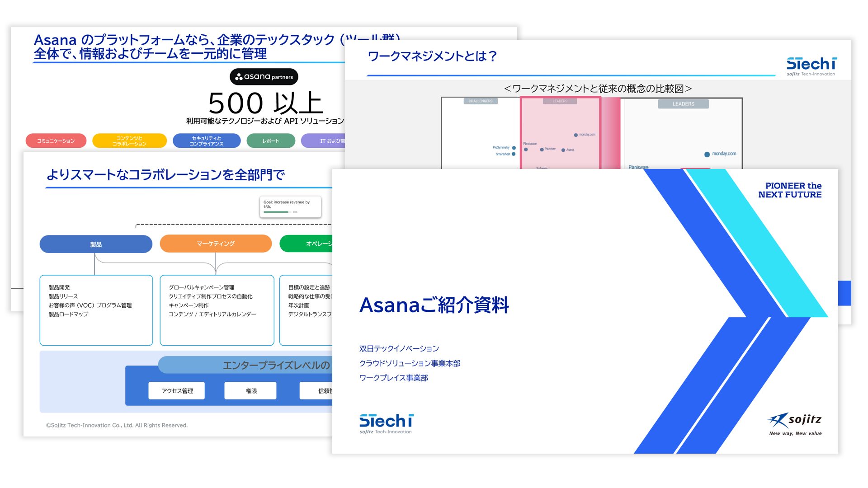Click the green レポート pill
This screenshot has width=868, height=488.
click(270, 141)
